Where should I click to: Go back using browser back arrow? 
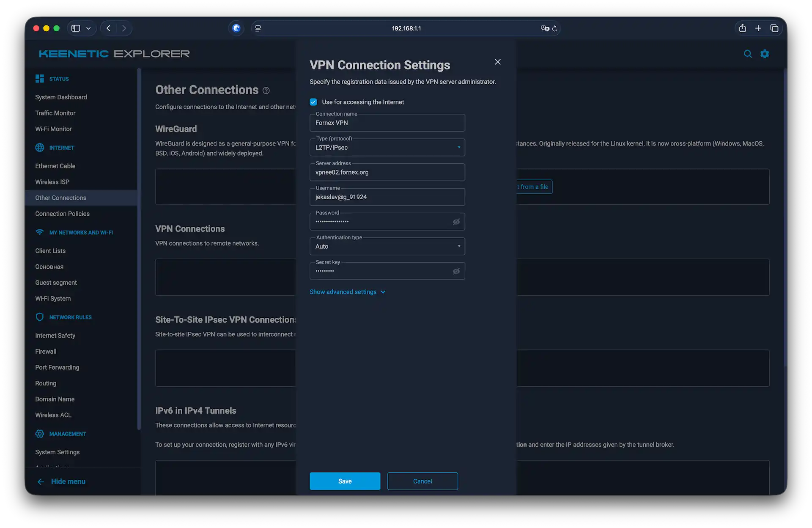click(x=109, y=28)
